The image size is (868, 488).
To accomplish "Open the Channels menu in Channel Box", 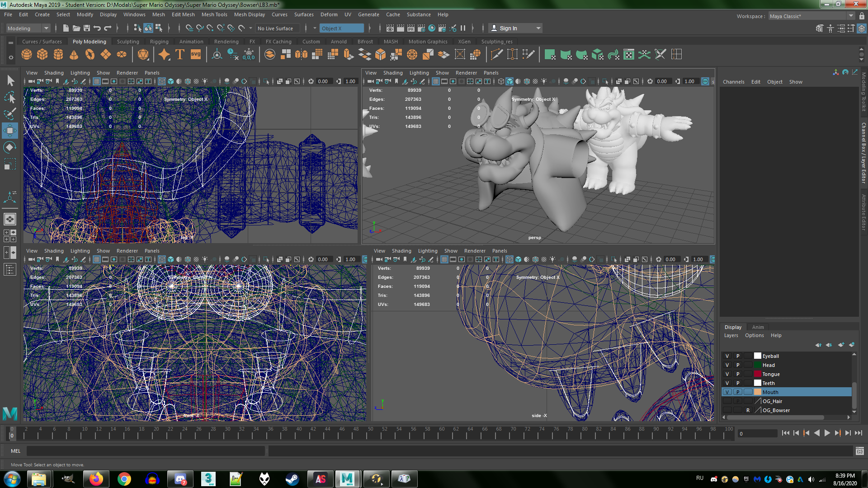I will (733, 82).
